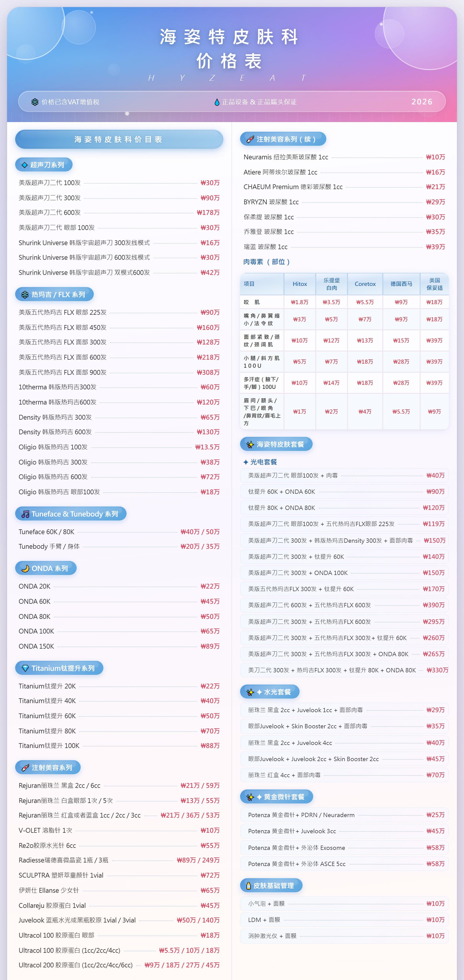
Task: Open the 水光套餐 section badge
Action: [270, 692]
